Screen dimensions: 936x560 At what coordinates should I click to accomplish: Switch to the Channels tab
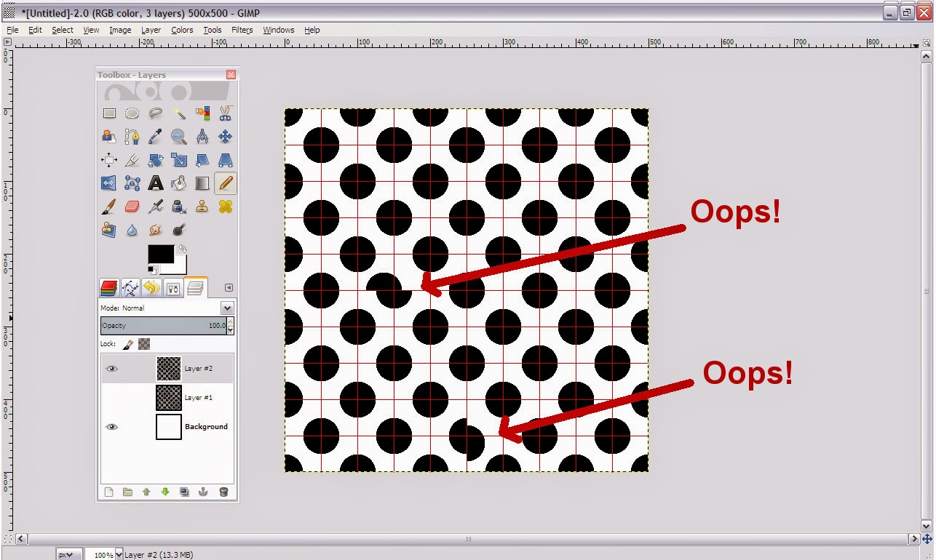[108, 288]
